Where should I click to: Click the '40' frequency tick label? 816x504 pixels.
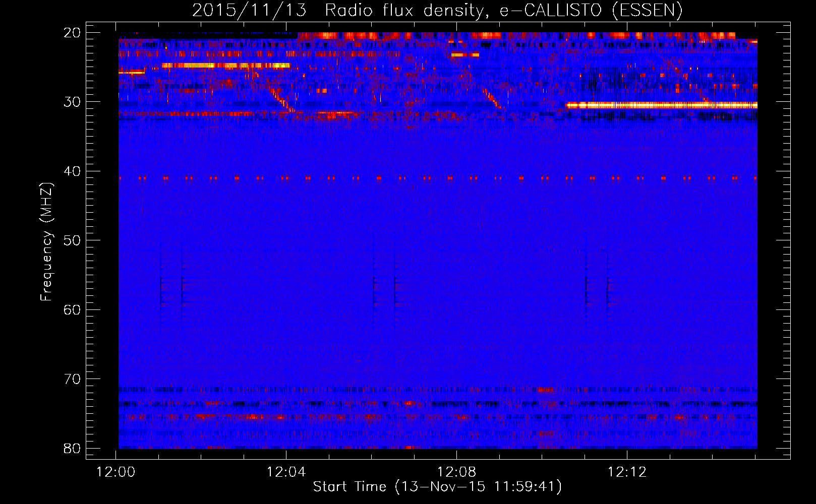[x=72, y=171]
